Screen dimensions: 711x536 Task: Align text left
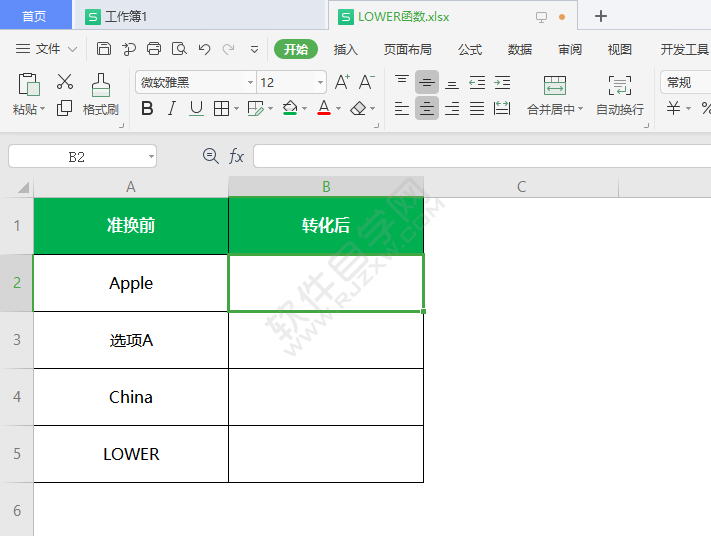(402, 108)
